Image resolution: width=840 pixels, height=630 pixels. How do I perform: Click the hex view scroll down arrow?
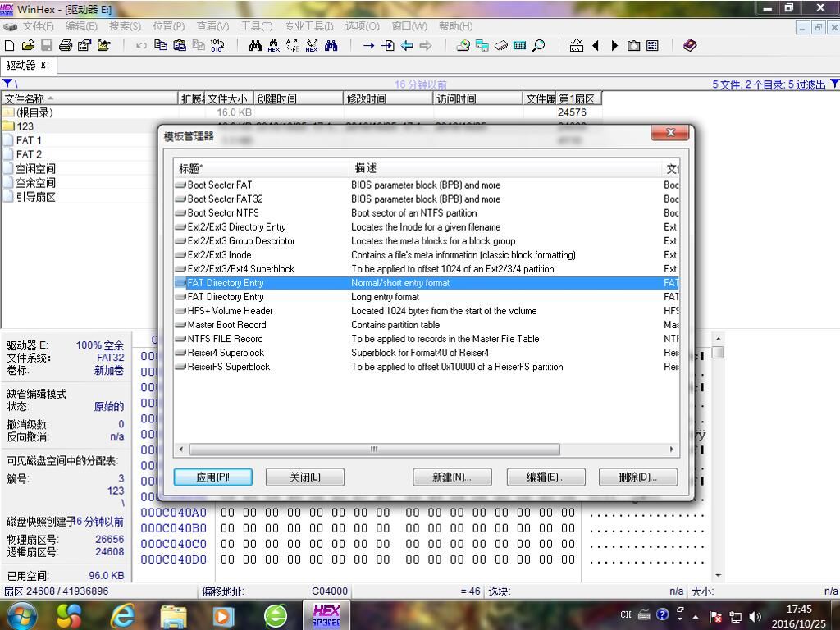[719, 575]
